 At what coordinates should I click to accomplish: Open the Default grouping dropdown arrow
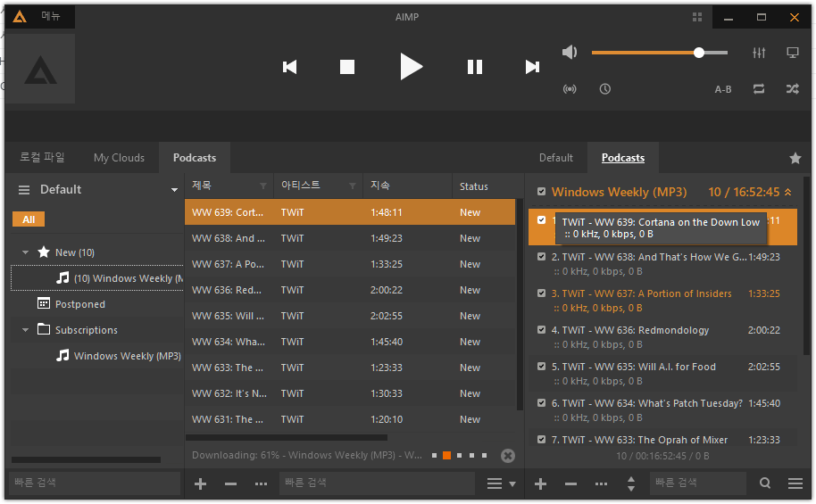(174, 190)
